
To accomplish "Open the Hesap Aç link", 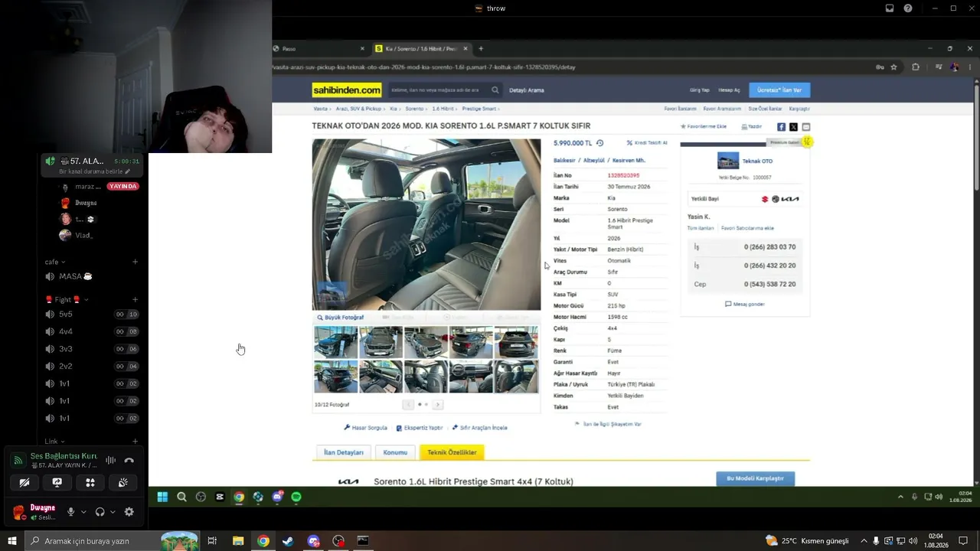I will pyautogui.click(x=729, y=90).
